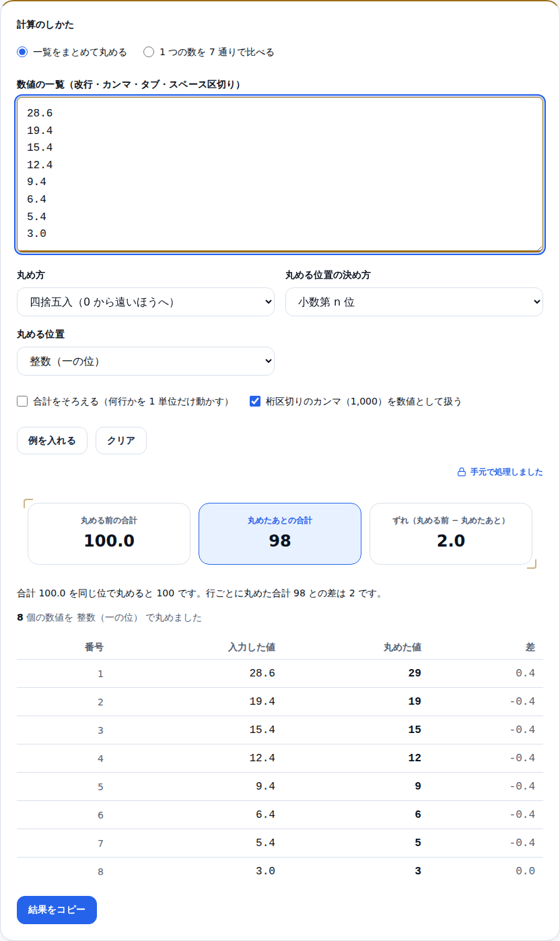Click the lock icon beside 手元で処理しました
560x941 pixels.
[462, 473]
